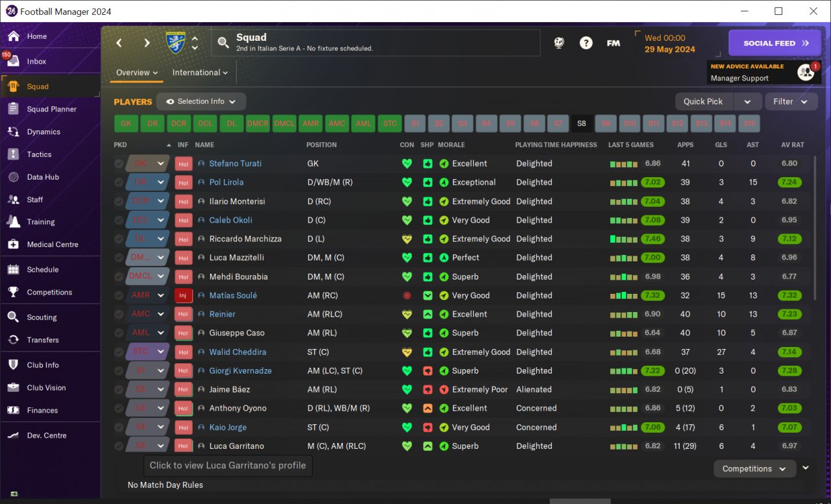Go forward with the right arrow

(147, 43)
